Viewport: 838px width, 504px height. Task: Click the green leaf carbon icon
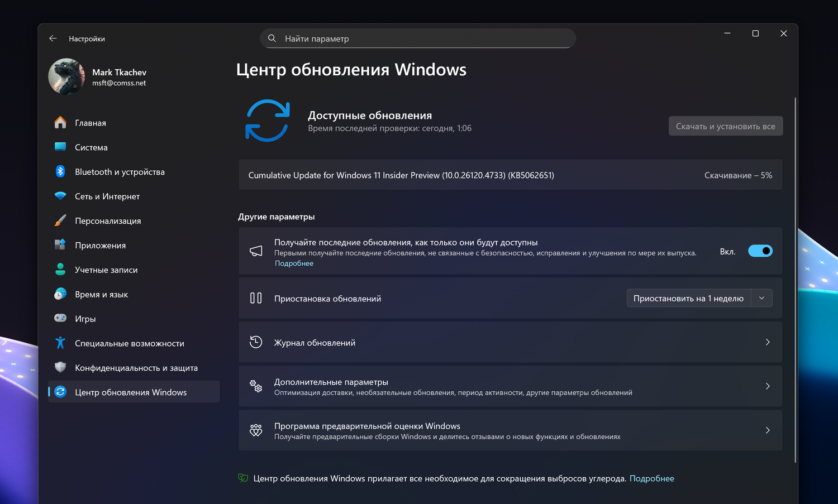point(243,478)
